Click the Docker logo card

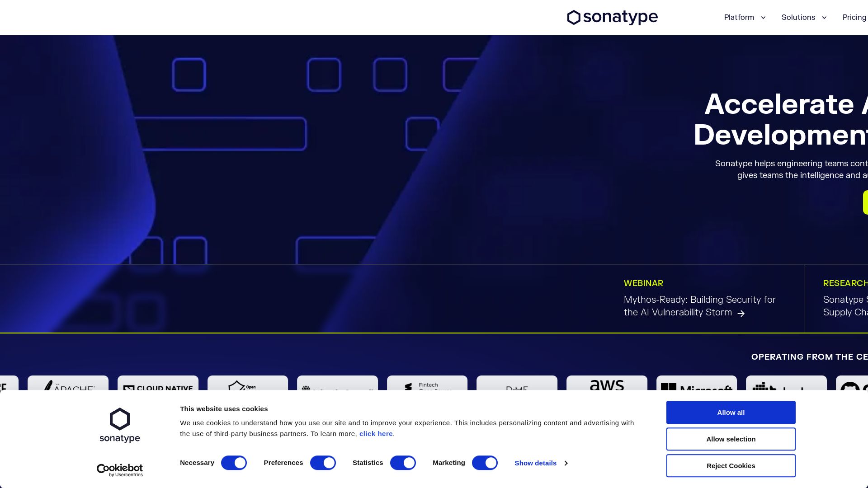(786, 383)
